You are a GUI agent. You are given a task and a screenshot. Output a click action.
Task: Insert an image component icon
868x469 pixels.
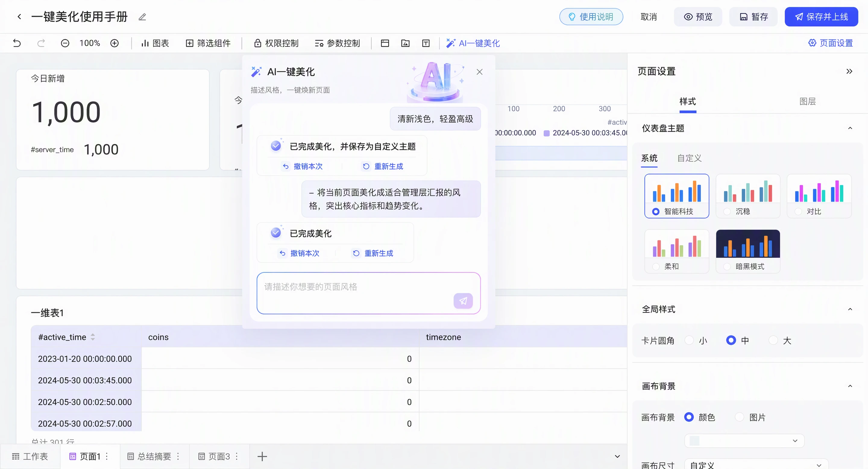tap(405, 43)
